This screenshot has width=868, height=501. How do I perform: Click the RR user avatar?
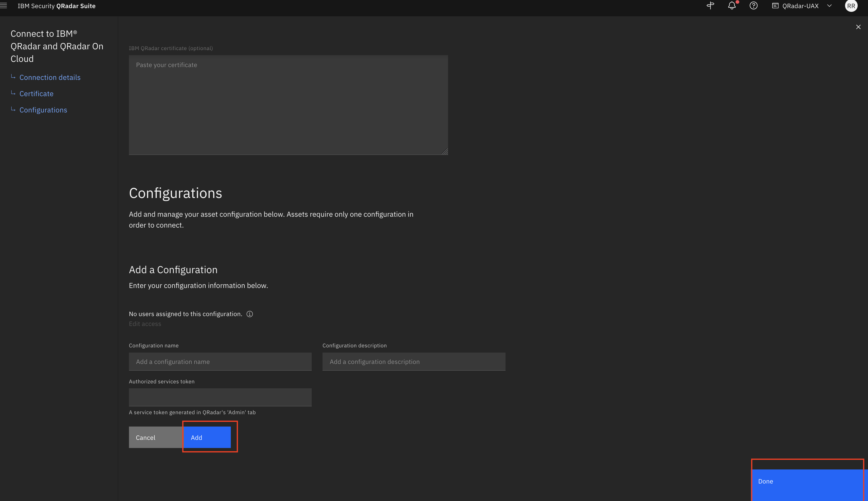point(851,6)
